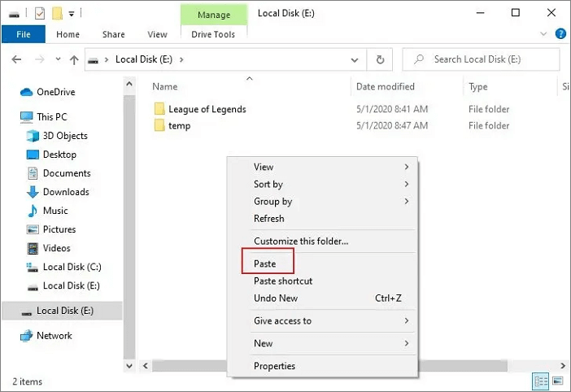571x392 pixels.
Task: Sort by the Date modified column header
Action: pos(385,86)
